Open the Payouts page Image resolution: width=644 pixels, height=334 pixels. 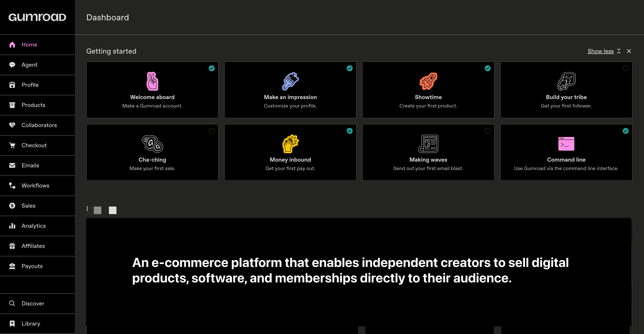click(x=37, y=266)
